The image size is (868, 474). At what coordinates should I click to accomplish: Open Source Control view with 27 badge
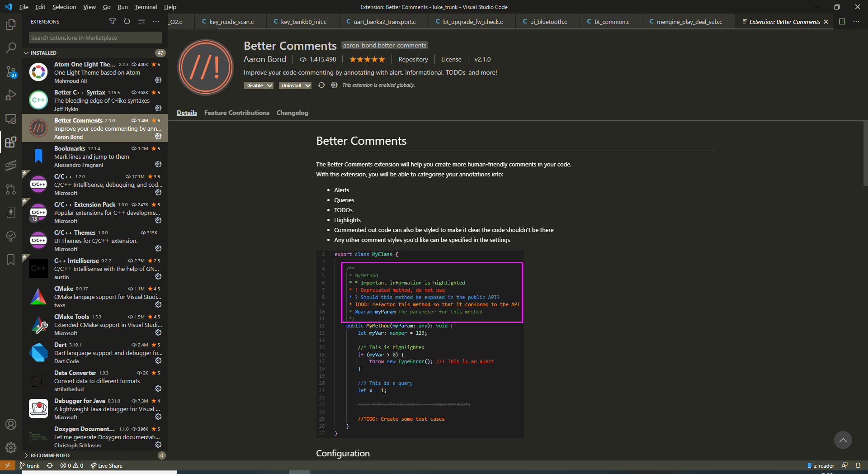(11, 71)
